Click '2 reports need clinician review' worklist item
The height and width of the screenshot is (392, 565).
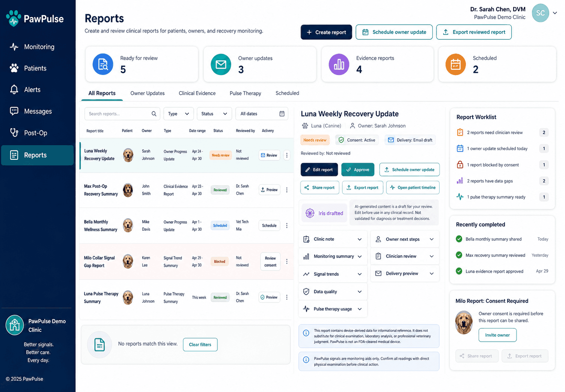502,132
